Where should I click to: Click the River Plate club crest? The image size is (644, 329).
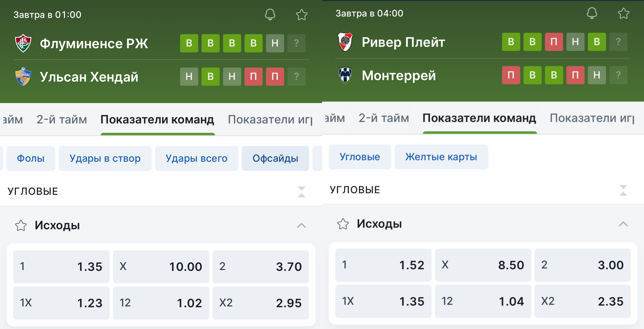345,42
